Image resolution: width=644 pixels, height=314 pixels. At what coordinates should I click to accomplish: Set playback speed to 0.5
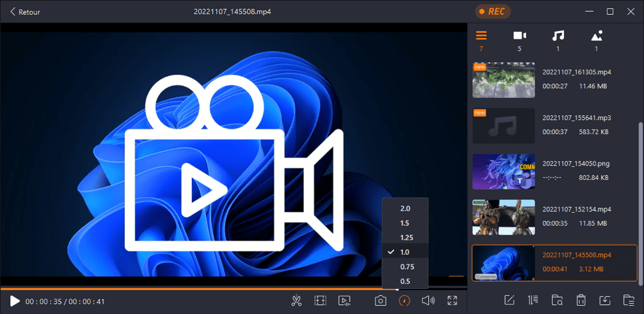click(x=405, y=281)
